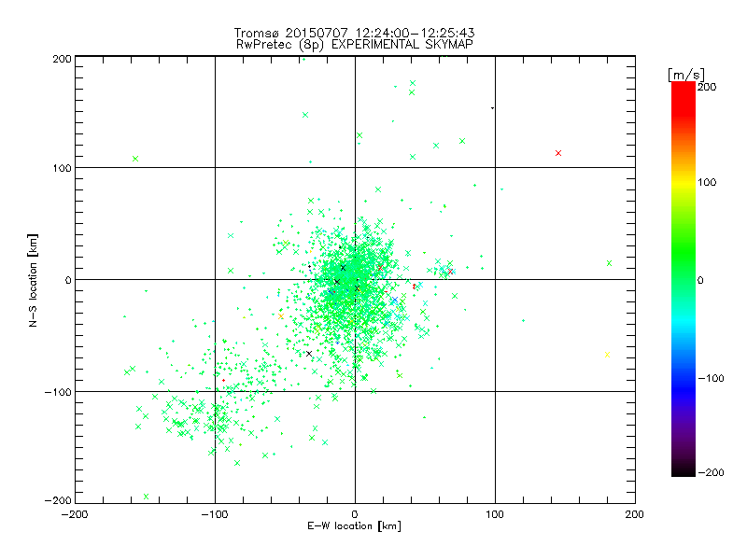
Task: Click the plot title 'Tromsø 20150707 12:24:00-12:25:43'
Action: click(354, 33)
